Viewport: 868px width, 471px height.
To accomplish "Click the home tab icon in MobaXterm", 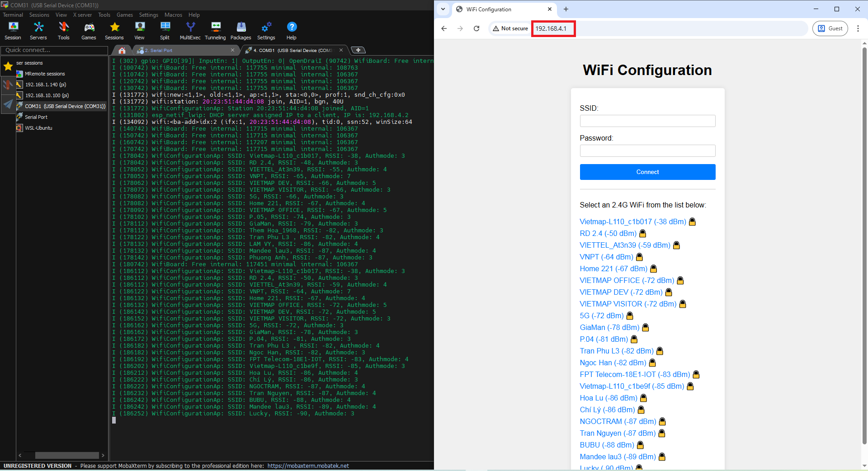I will click(x=122, y=50).
